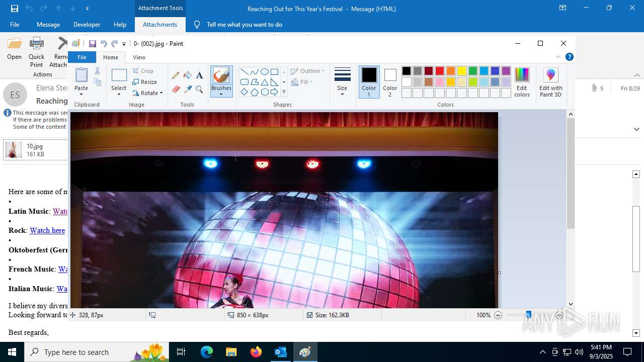Open Edit with Paint 3D
The image size is (644, 362).
551,82
